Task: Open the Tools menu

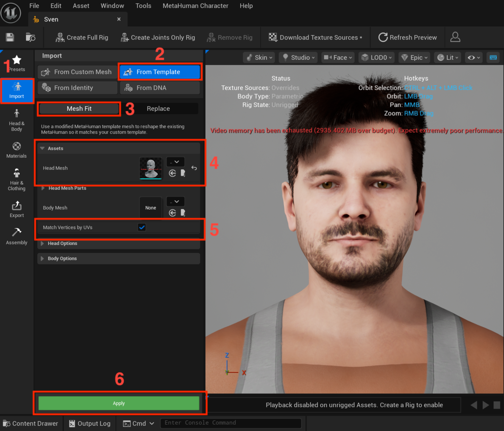Action: (143, 6)
